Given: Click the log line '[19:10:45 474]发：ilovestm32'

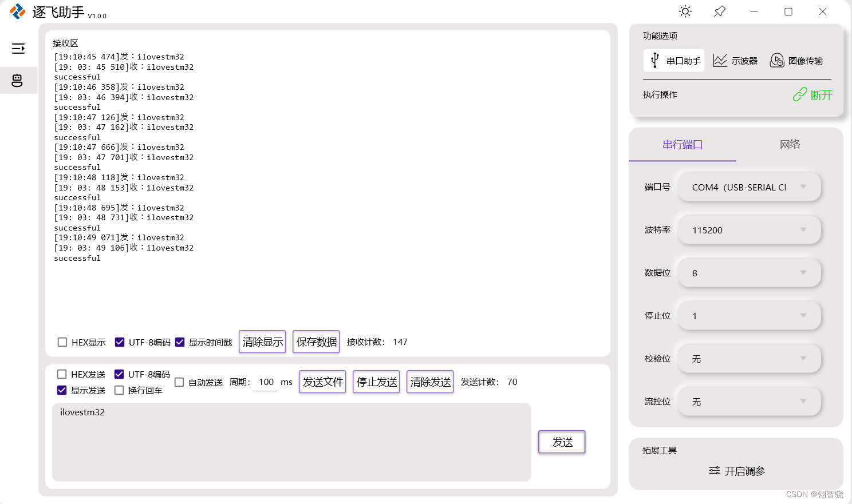Looking at the screenshot, I should pyautogui.click(x=119, y=57).
